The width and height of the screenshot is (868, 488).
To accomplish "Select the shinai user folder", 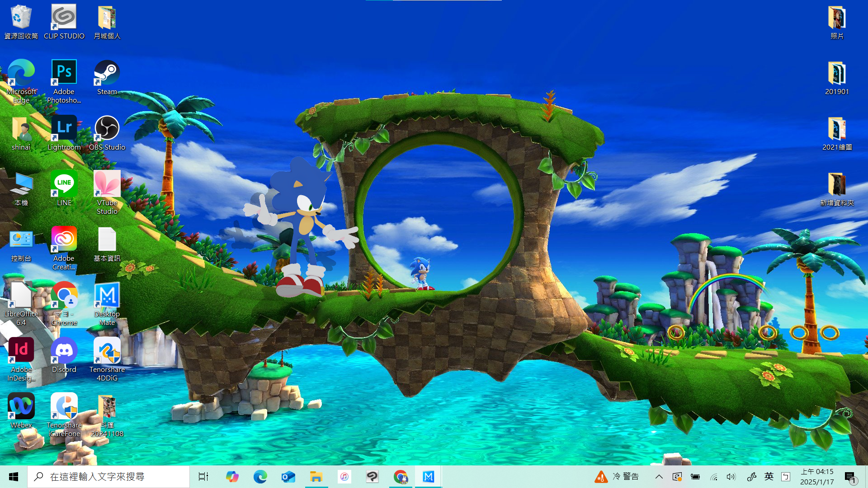I will 21,133.
